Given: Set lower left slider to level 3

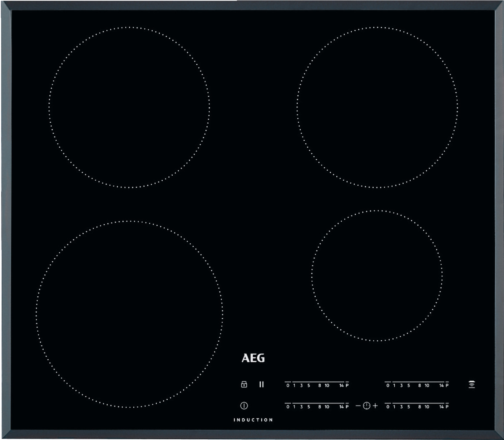Looking at the screenshot, I should 301,406.
